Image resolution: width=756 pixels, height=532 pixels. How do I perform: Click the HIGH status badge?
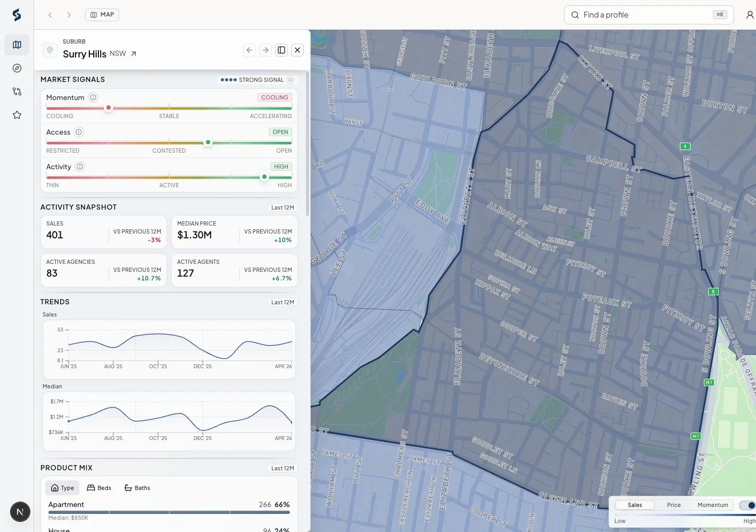click(281, 167)
